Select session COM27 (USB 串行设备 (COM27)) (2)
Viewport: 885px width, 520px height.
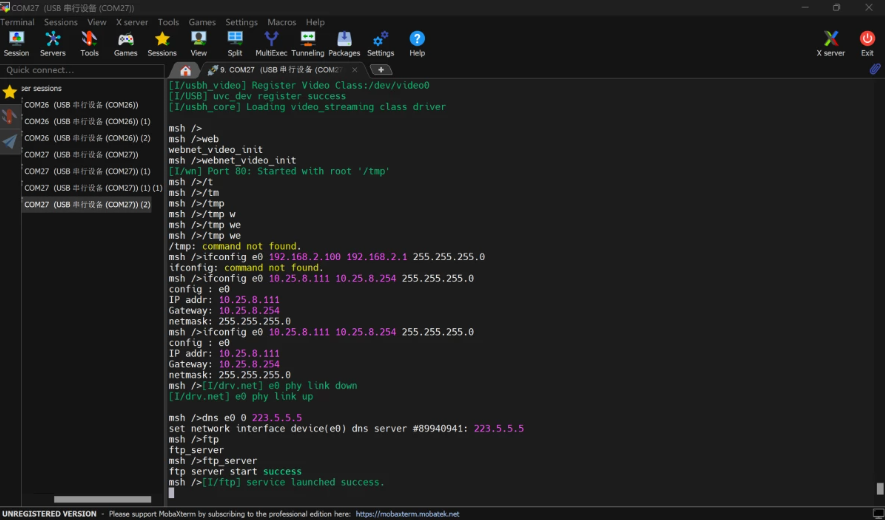[x=87, y=204]
